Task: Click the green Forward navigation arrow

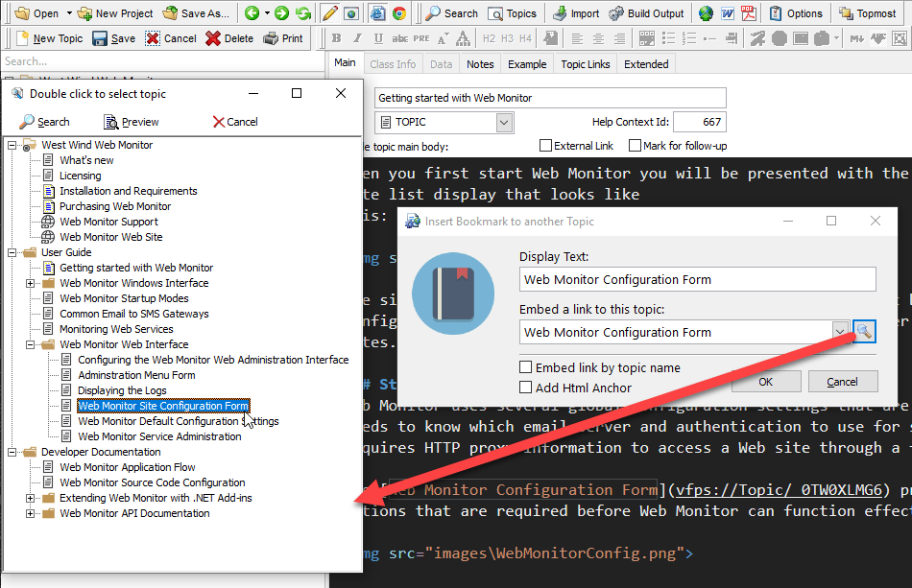Action: pyautogui.click(x=281, y=12)
